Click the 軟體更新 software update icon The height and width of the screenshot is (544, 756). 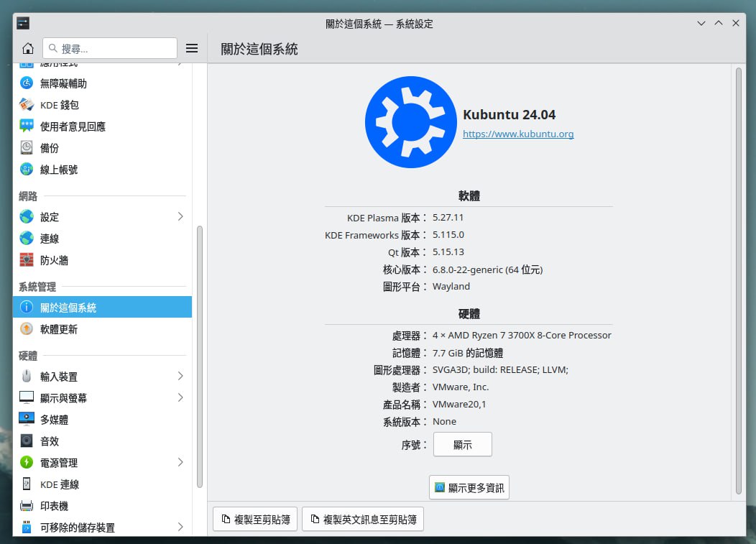pos(27,329)
